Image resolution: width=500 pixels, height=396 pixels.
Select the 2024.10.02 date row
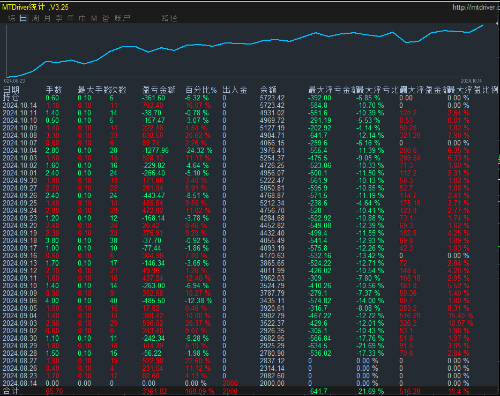20,165
